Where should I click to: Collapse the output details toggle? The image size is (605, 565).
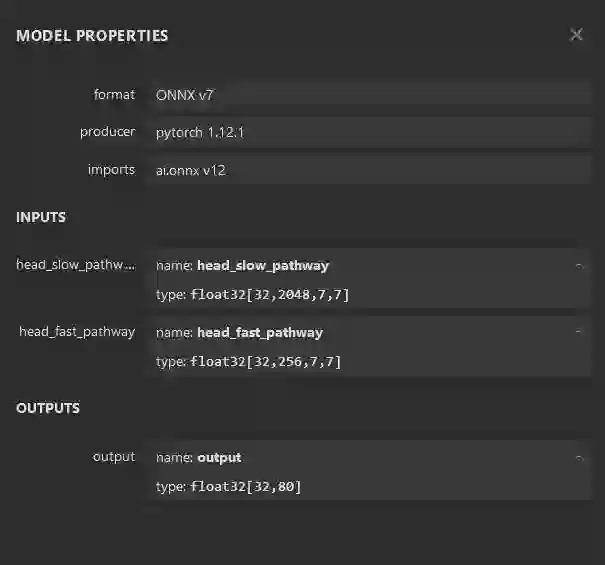[x=579, y=457]
